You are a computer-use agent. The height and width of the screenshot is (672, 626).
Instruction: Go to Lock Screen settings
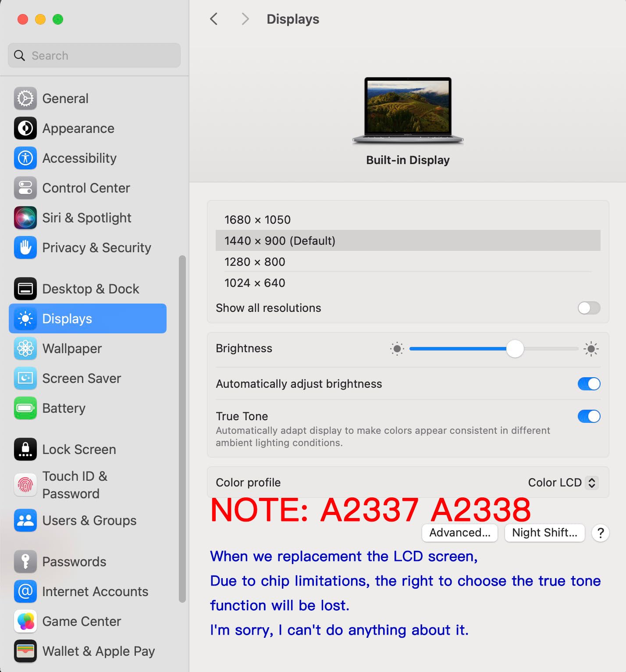pyautogui.click(x=79, y=449)
